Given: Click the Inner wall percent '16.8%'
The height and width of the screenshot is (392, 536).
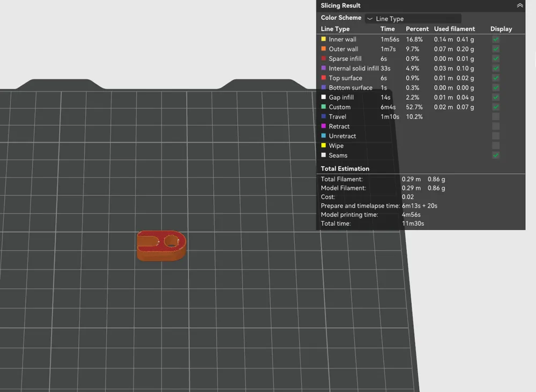Looking at the screenshot, I should click(414, 39).
